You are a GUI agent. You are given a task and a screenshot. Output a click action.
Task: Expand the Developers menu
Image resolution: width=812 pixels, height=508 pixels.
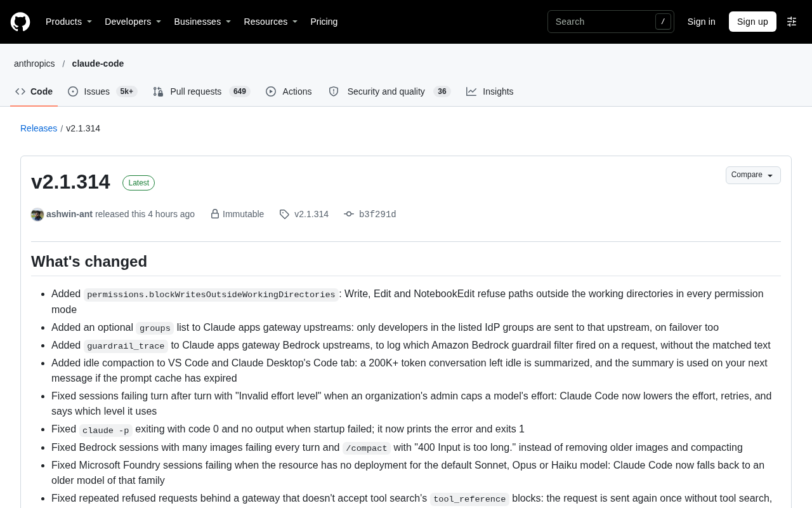coord(133,22)
